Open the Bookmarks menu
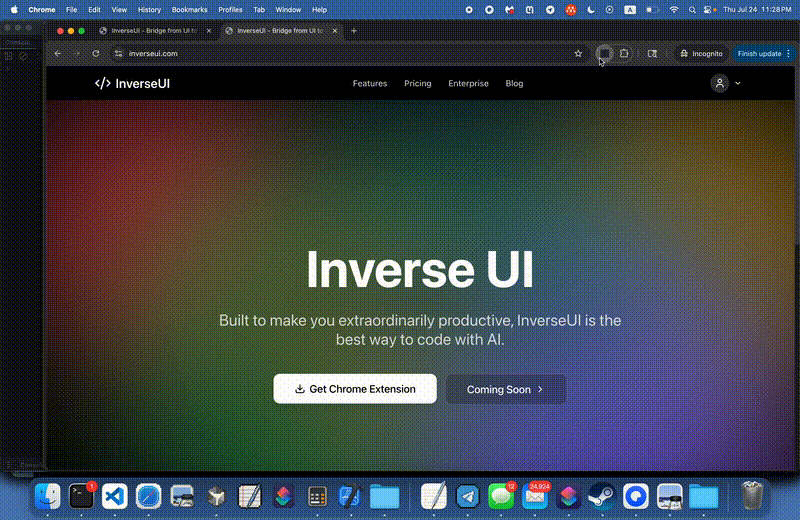800x520 pixels. [x=189, y=10]
